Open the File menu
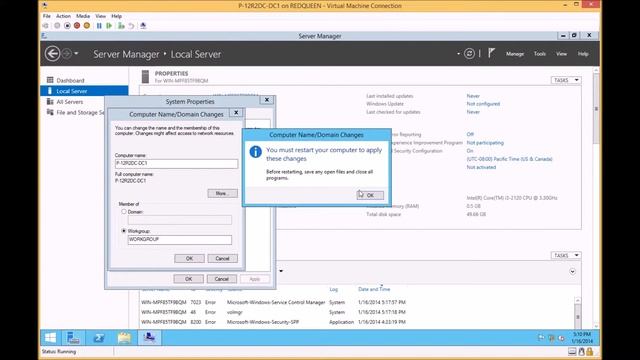This screenshot has width=640, height=360. pyautogui.click(x=47, y=16)
